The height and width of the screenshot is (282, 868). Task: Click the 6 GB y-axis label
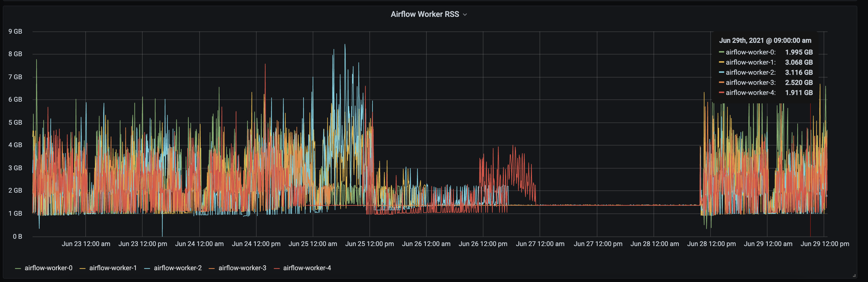pyautogui.click(x=15, y=99)
